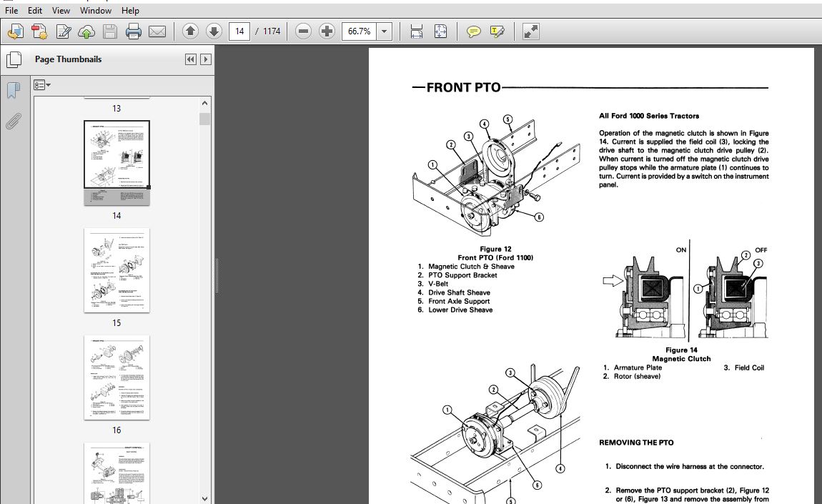Viewport: 822px width, 504px height.
Task: Click the add sticky note comment icon
Action: 473,31
